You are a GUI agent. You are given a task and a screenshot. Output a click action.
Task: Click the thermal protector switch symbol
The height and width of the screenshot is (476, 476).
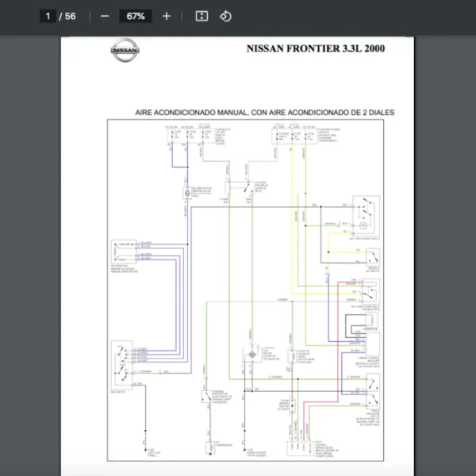(x=207, y=395)
